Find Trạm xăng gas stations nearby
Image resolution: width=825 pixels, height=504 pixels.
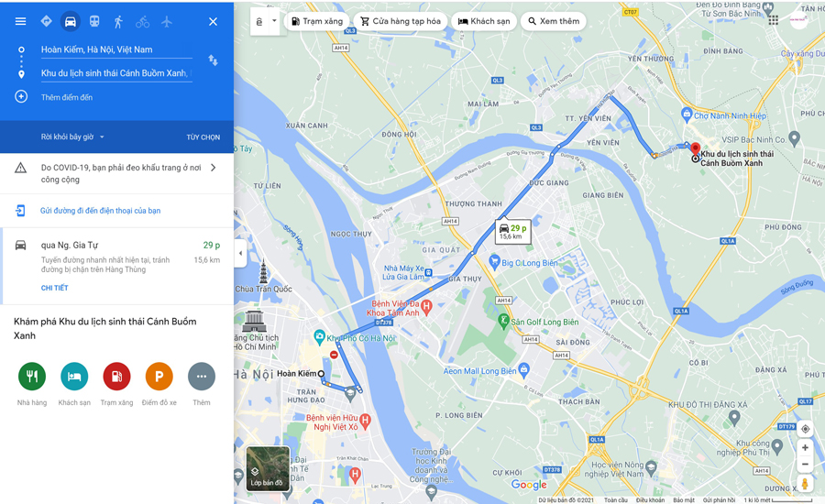116,376
